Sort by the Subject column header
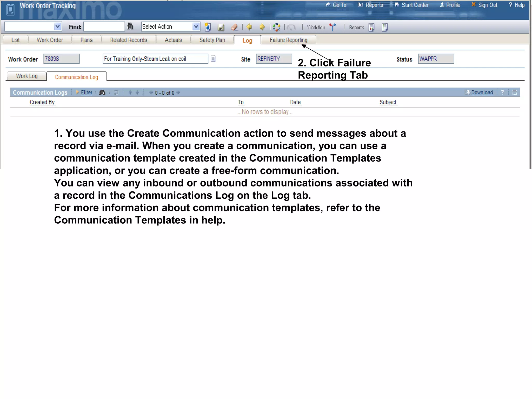Image resolution: width=532 pixels, height=399 pixels. click(388, 102)
